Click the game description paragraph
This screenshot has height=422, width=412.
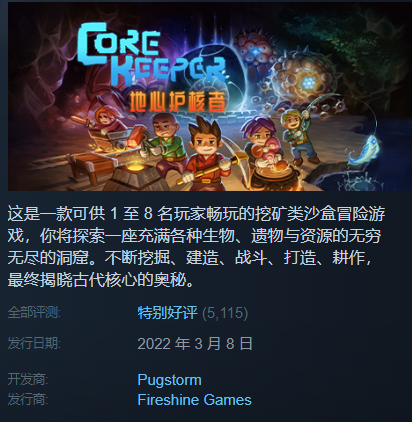pyautogui.click(x=196, y=247)
